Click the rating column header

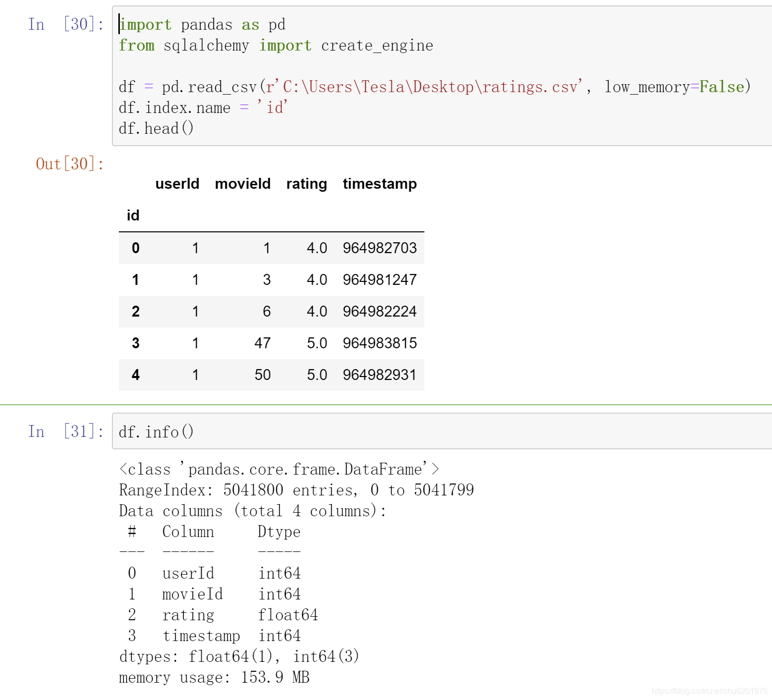coord(306,184)
